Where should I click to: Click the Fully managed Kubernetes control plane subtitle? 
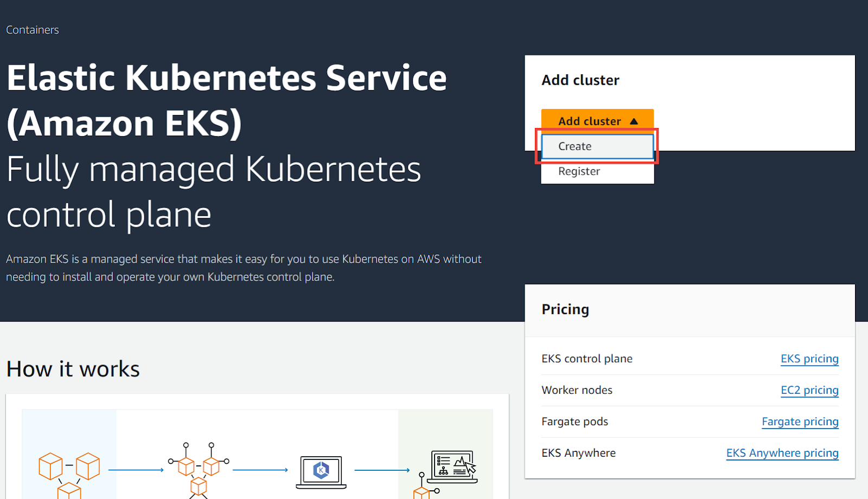214,191
